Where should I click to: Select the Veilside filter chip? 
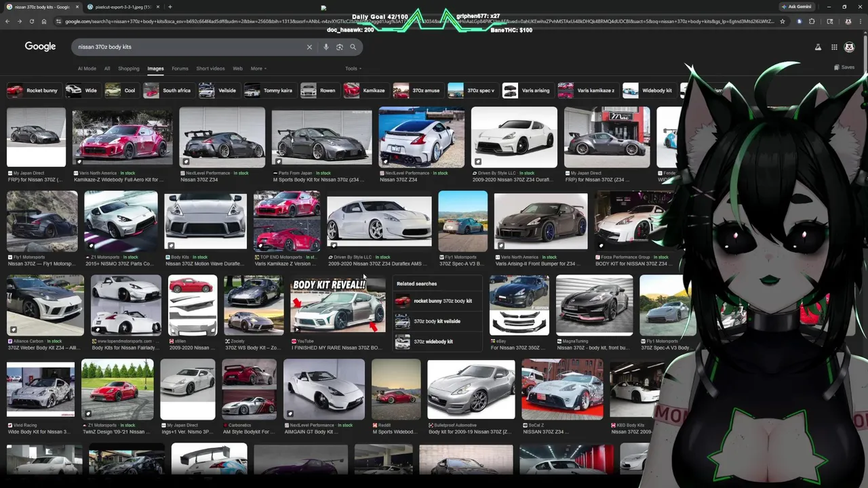(218, 90)
